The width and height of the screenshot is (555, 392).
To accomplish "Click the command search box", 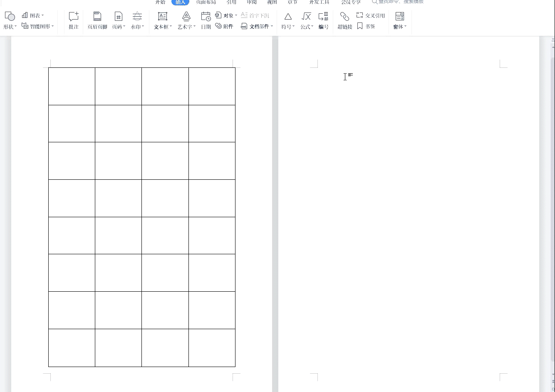I will pyautogui.click(x=400, y=2).
